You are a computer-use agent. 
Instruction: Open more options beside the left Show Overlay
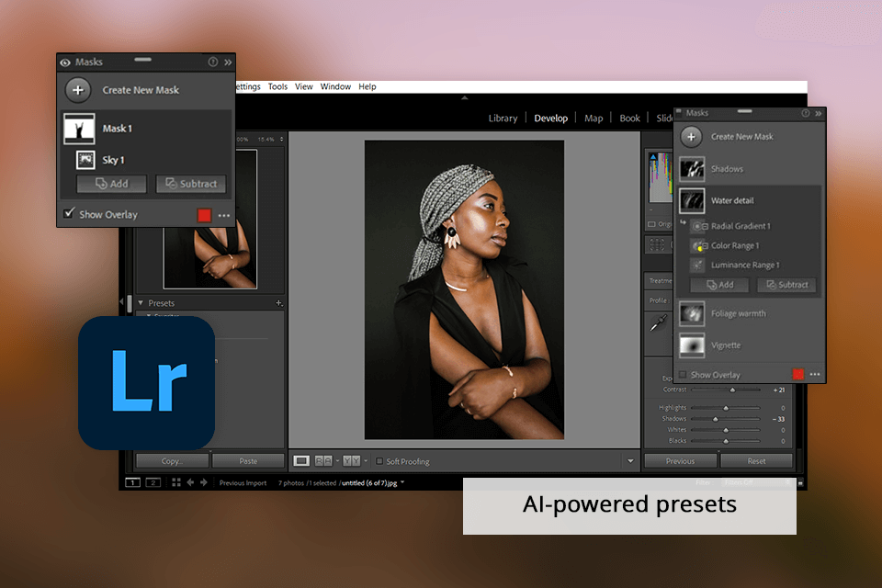tap(224, 216)
